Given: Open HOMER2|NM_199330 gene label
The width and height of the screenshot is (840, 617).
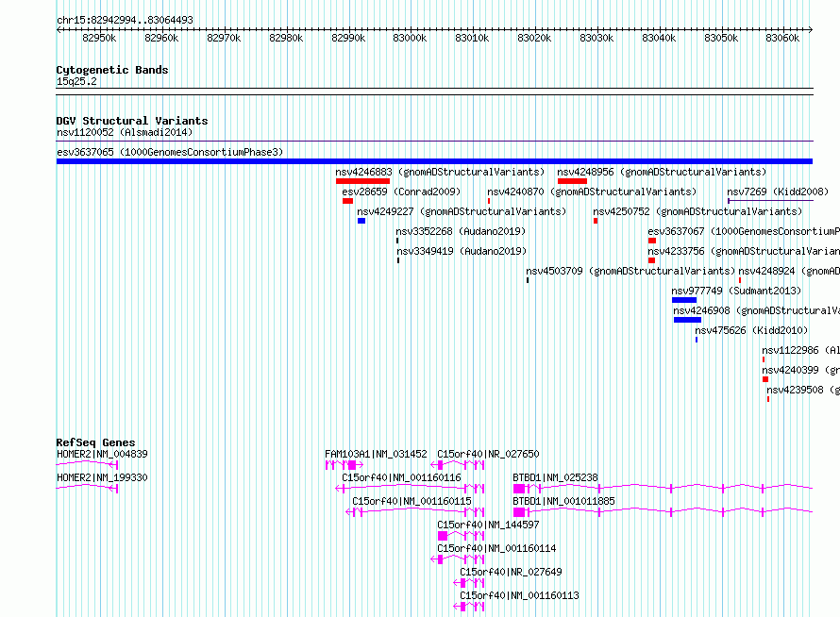Looking at the screenshot, I should tap(102, 477).
